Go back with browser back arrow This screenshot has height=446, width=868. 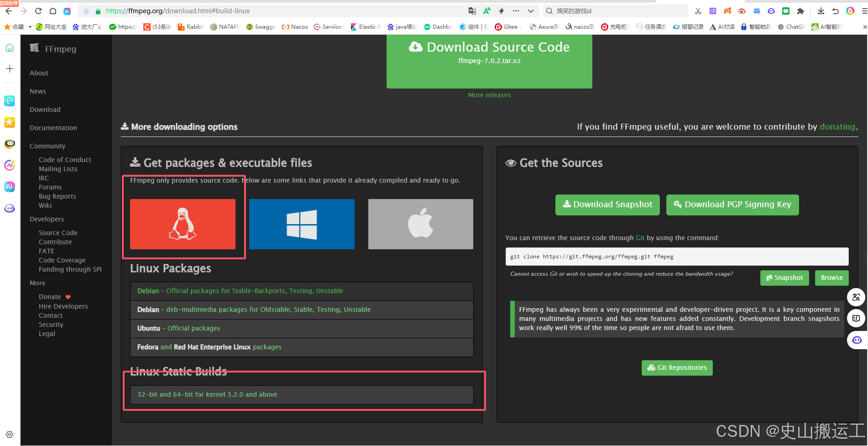pyautogui.click(x=8, y=11)
